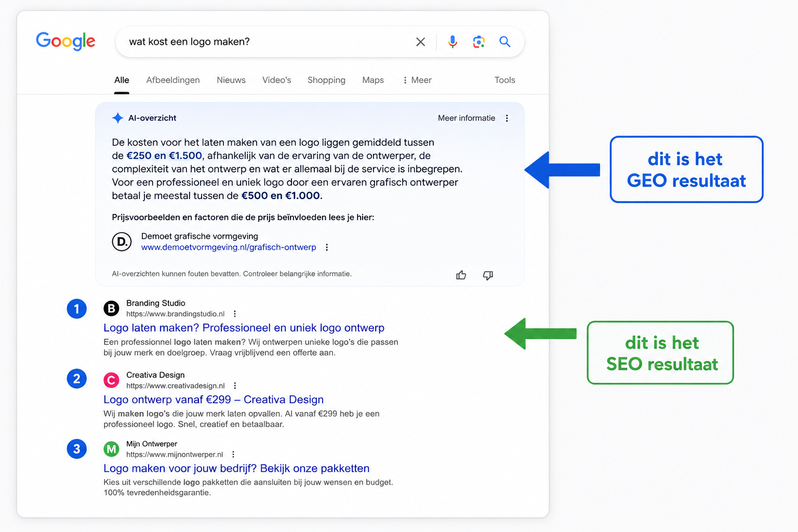Open the Shopping tab
Image resolution: width=798 pixels, height=532 pixels.
[x=326, y=80]
